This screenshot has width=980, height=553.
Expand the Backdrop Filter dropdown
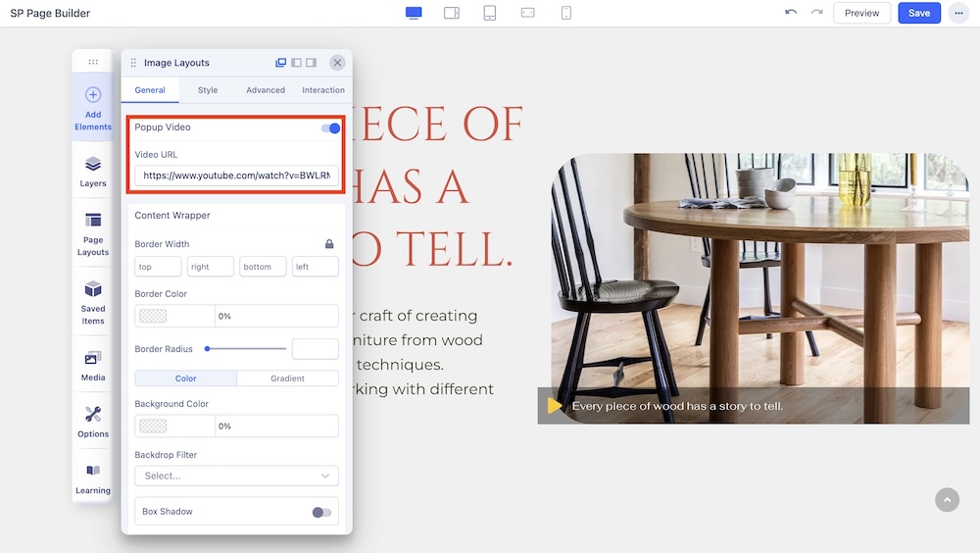236,476
